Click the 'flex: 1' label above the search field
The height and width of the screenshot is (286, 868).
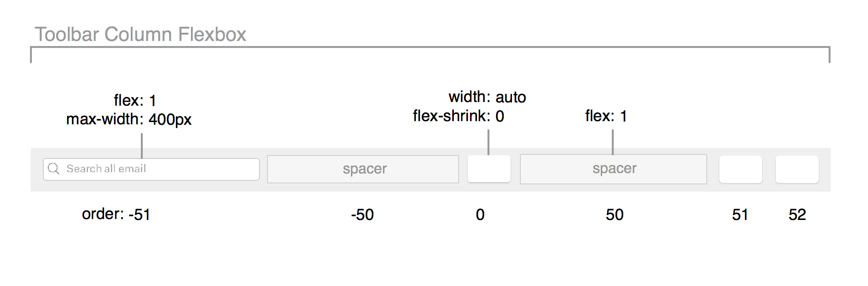click(x=135, y=100)
